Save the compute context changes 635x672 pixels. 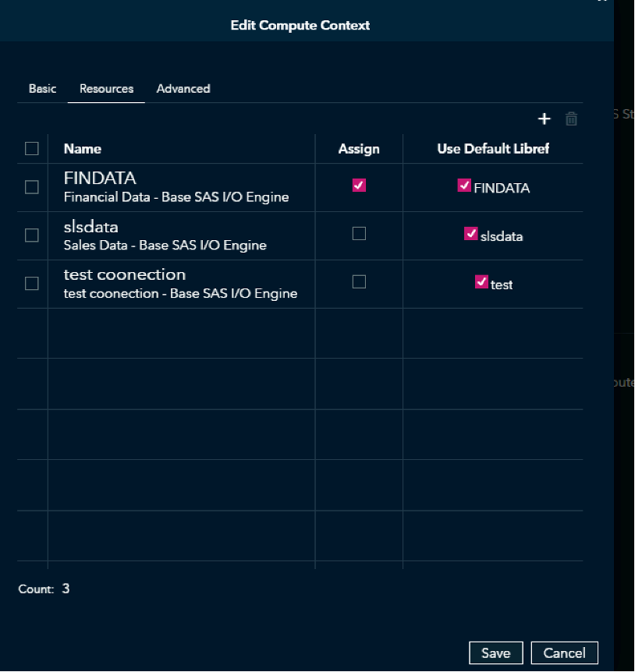coord(495,653)
